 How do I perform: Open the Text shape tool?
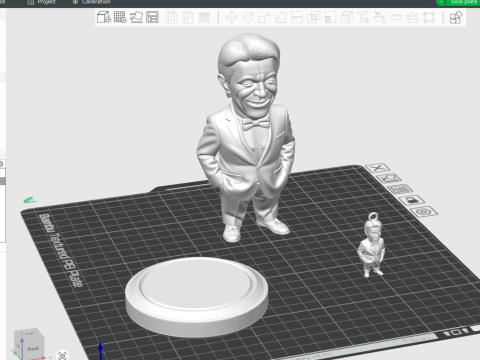(363, 17)
